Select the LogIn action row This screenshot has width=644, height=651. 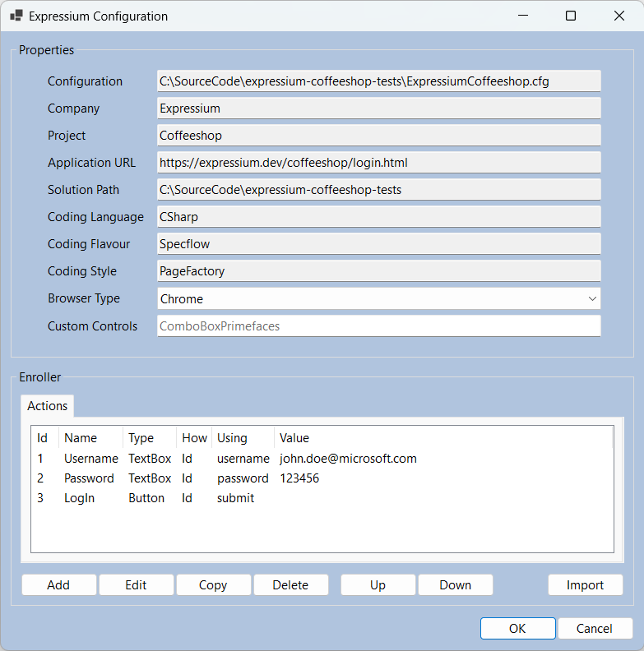coord(322,498)
